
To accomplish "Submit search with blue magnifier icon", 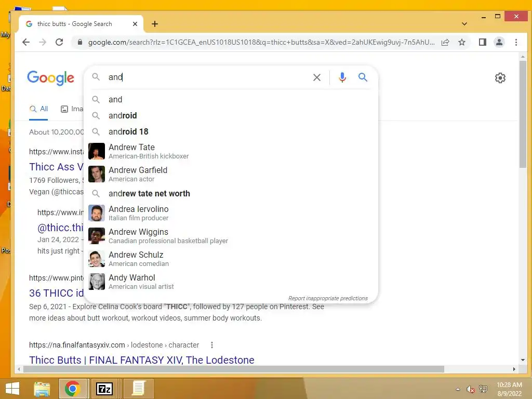I will (x=363, y=77).
